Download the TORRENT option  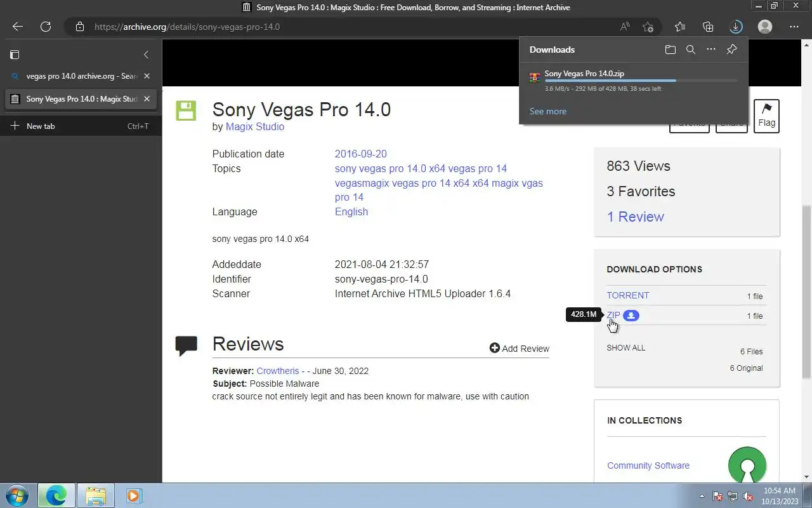[x=628, y=295]
